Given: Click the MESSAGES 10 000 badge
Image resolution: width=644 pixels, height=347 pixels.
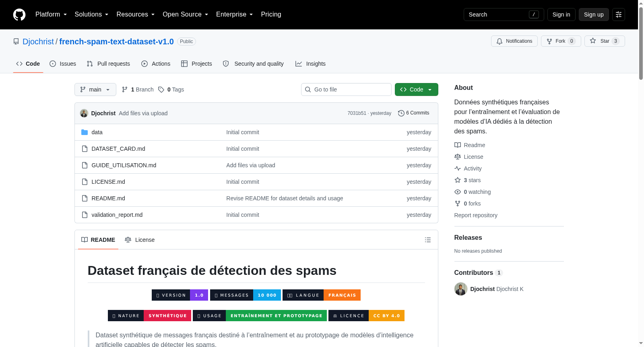Looking at the screenshot, I should click(246, 295).
